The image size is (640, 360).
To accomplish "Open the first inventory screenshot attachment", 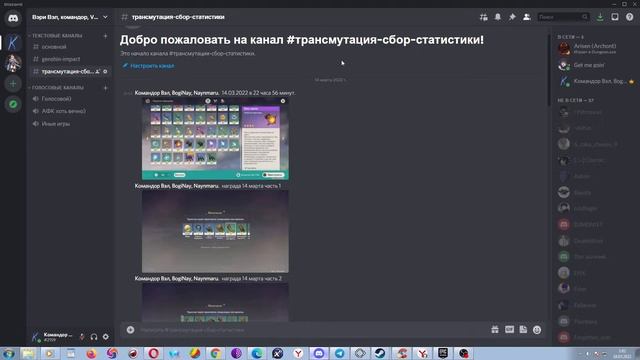I will pyautogui.click(x=215, y=139).
